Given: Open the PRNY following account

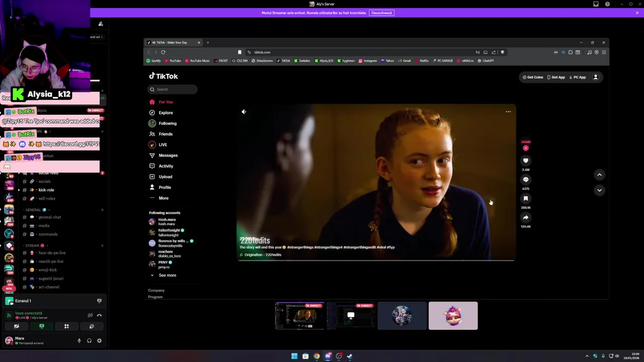Looking at the screenshot, I should pyautogui.click(x=161, y=264).
